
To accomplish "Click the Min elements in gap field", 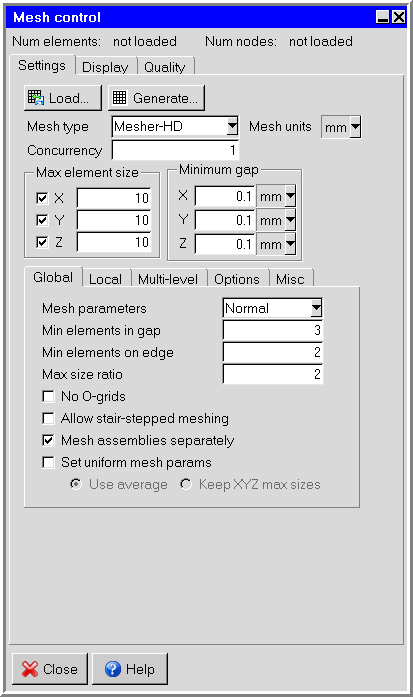I will tap(273, 330).
